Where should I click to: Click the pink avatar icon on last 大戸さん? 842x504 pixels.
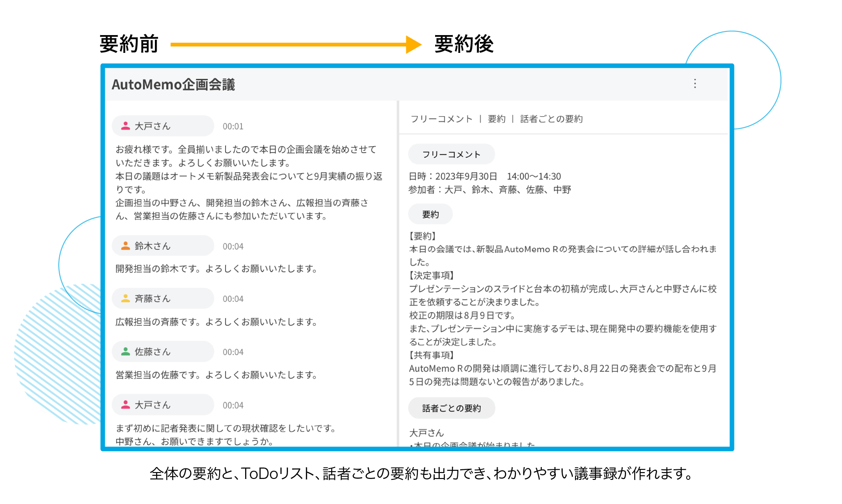[125, 405]
